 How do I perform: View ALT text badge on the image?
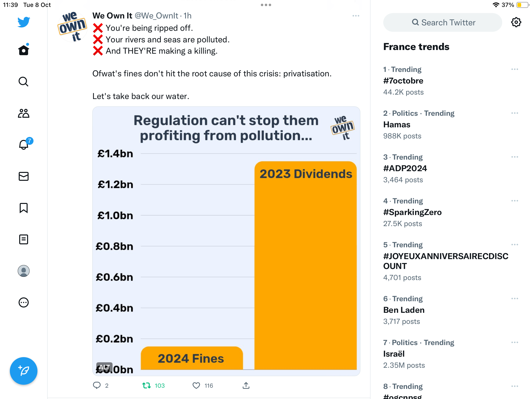pyautogui.click(x=104, y=367)
